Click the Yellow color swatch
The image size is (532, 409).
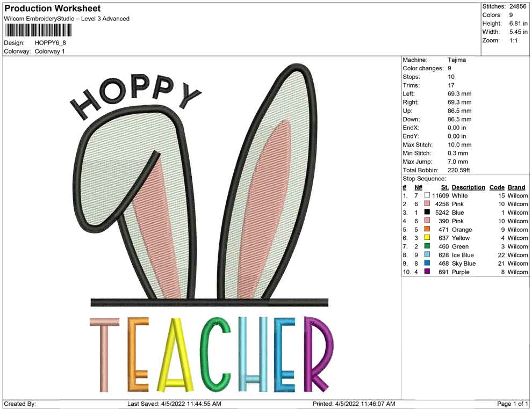click(x=427, y=238)
